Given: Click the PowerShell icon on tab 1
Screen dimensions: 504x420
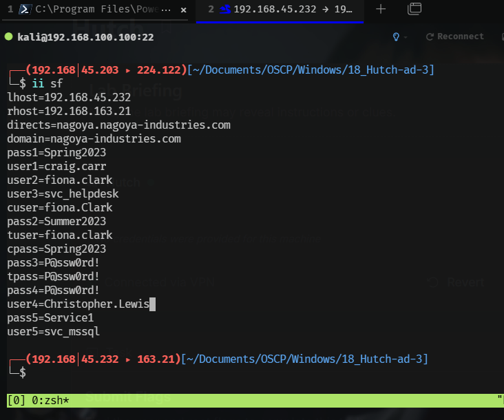Looking at the screenshot, I should coord(25,9).
